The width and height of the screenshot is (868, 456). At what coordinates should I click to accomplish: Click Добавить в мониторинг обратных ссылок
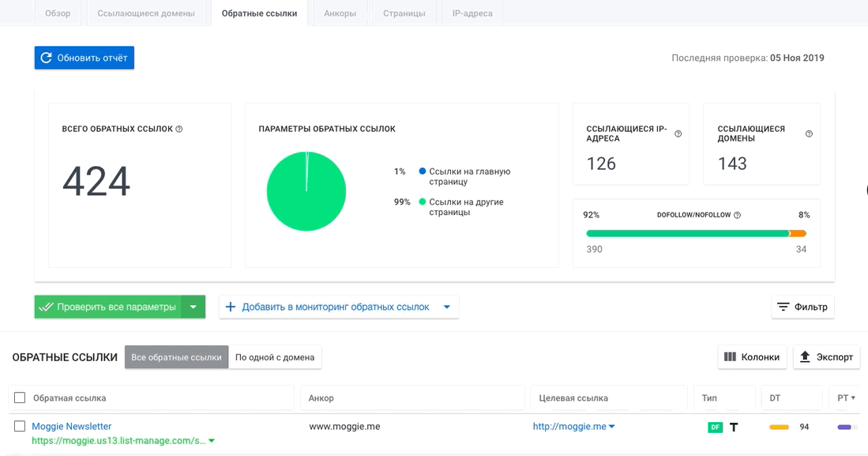point(336,307)
